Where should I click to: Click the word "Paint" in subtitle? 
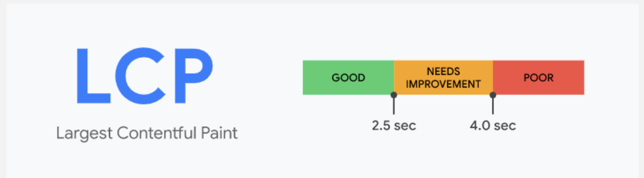coord(219,133)
